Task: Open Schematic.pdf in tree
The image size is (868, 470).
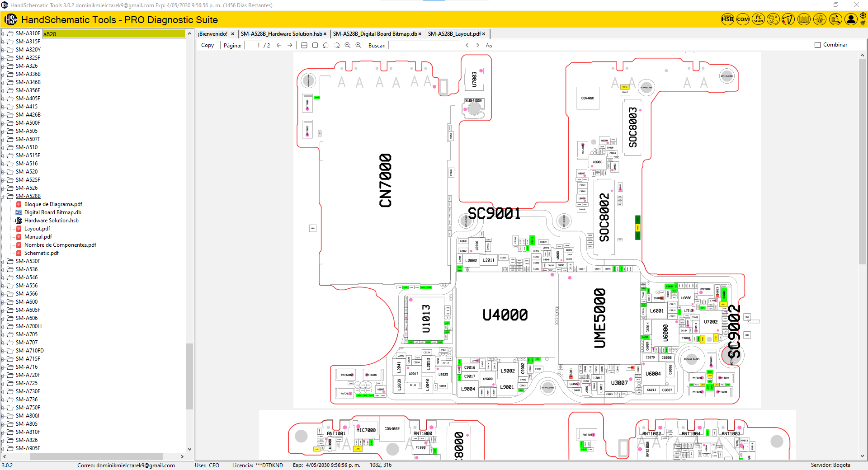Action: (42, 253)
